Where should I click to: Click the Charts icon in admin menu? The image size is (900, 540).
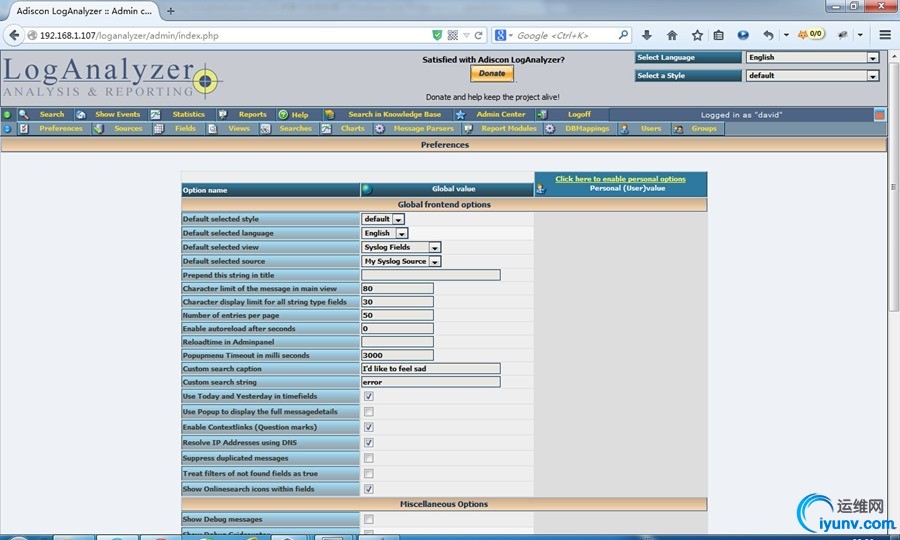326,129
